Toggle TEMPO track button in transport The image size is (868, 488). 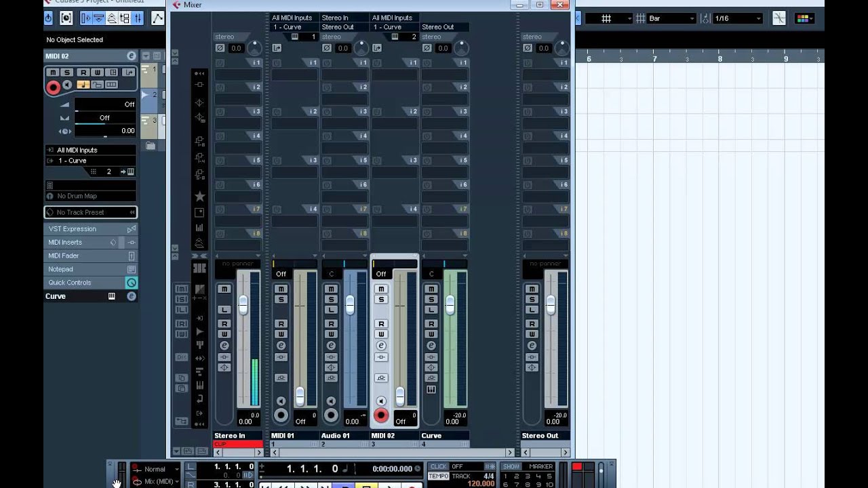(x=439, y=476)
